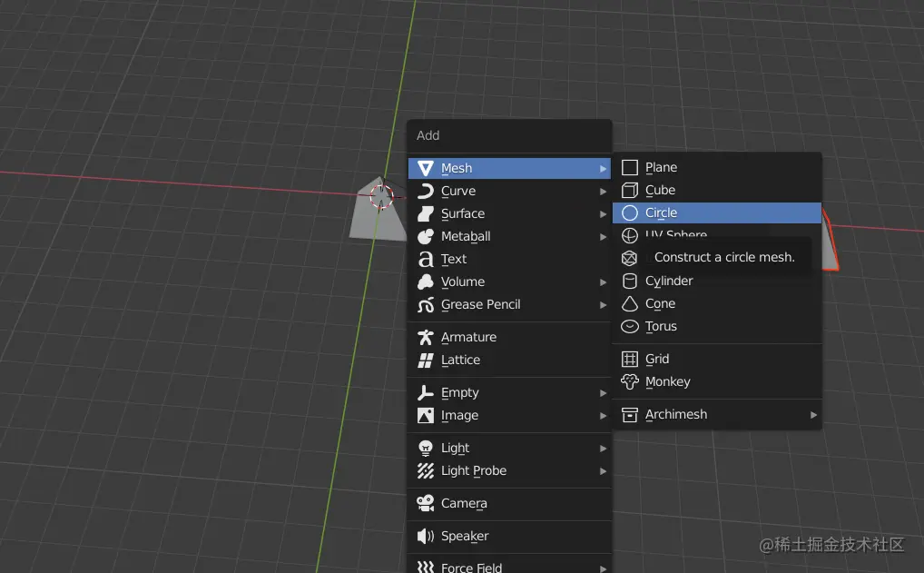The image size is (924, 573).
Task: Click the Monkey head icon
Action: (x=629, y=382)
